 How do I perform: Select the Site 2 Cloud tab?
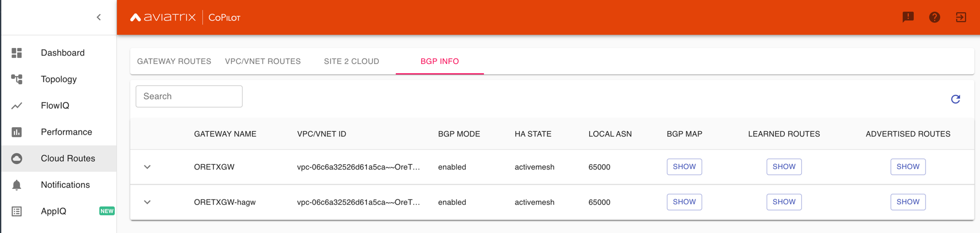(351, 61)
